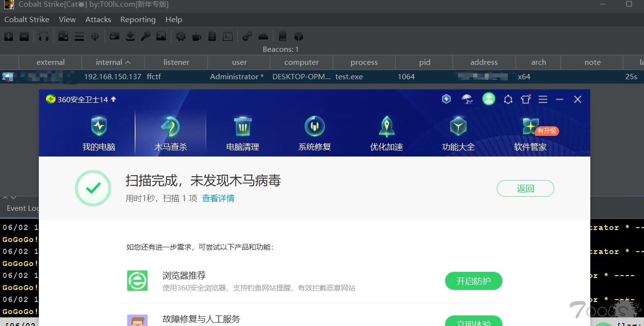The width and height of the screenshot is (644, 326).
Task: Sort by the note column header
Action: (592, 62)
